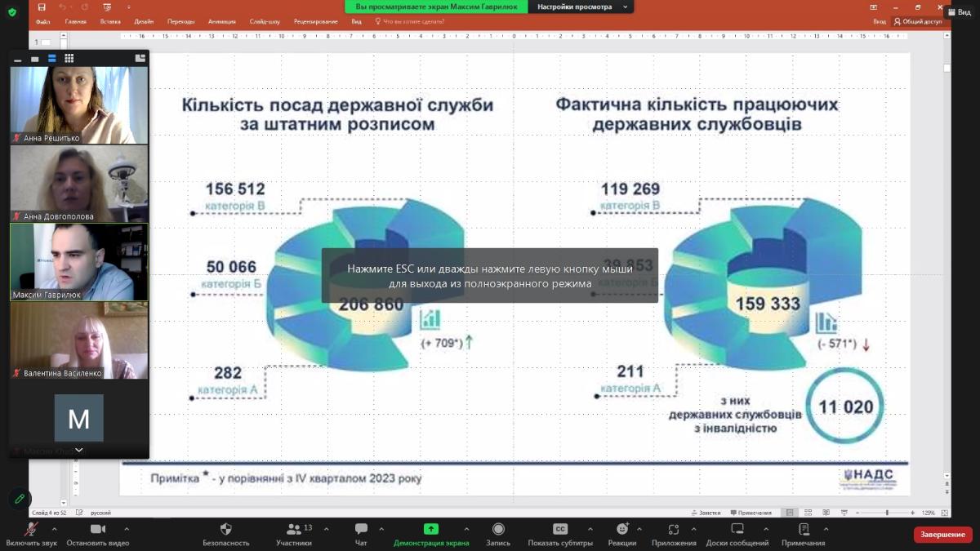Click the русский language indicator in status bar
Viewport: 980px width, 551px height.
pyautogui.click(x=100, y=513)
